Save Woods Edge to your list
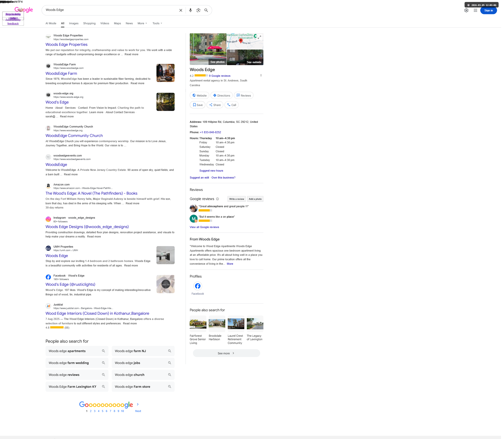504x439 pixels. tap(198, 105)
